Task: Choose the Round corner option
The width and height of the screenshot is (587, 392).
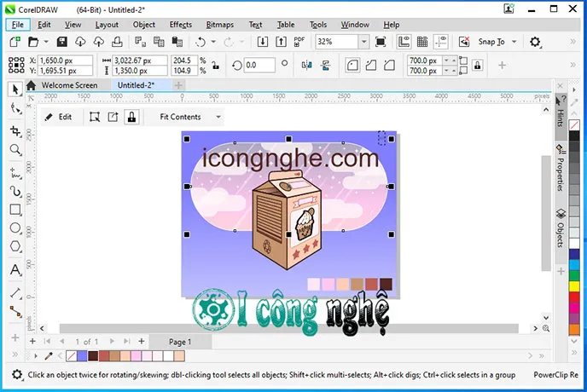Action: tap(352, 66)
